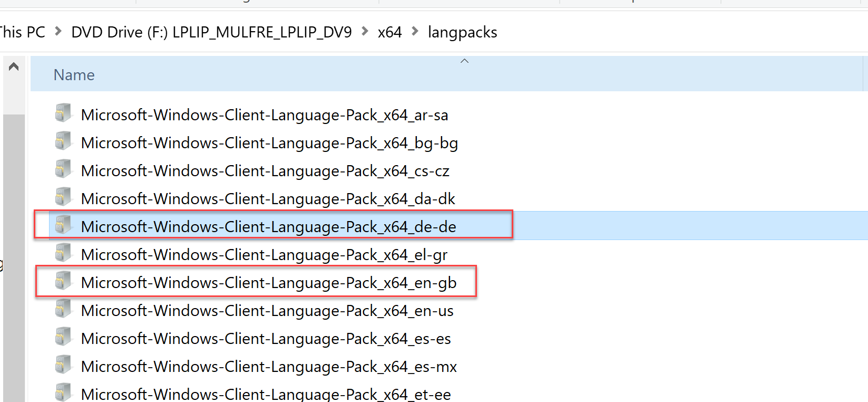Click the da-dk language pack file icon

(63, 197)
